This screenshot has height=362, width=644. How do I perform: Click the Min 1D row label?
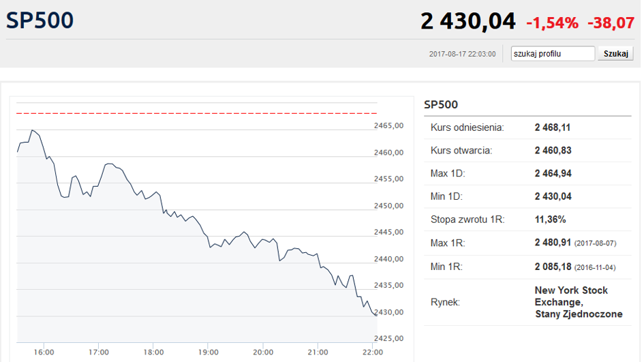tap(446, 197)
